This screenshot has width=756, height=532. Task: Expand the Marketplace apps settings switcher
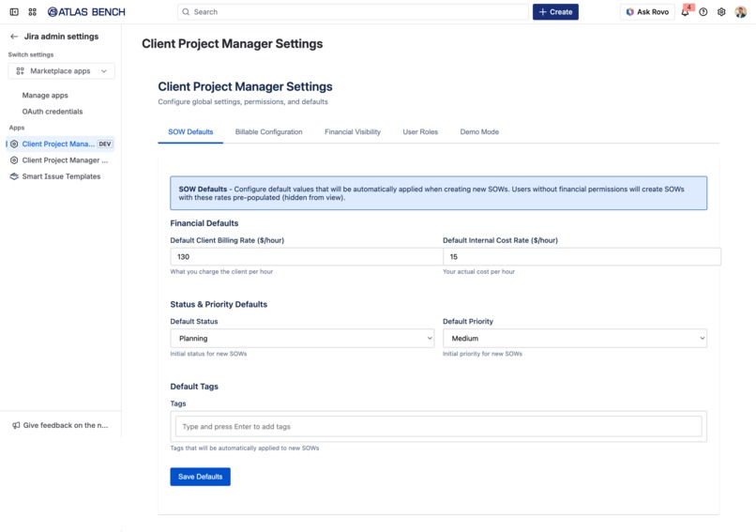(61, 71)
